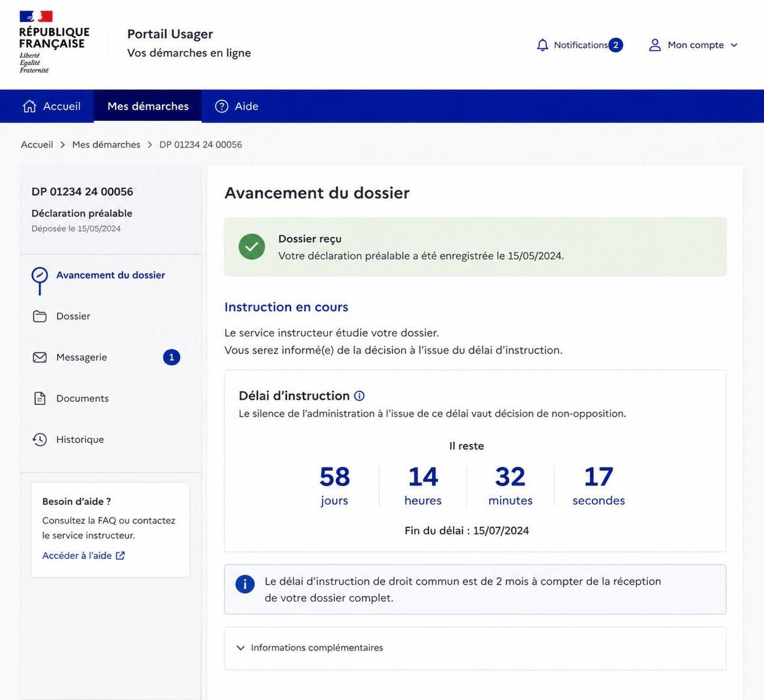This screenshot has height=700, width=764.
Task: Open the notifications badge showing 2
Action: pyautogui.click(x=615, y=45)
